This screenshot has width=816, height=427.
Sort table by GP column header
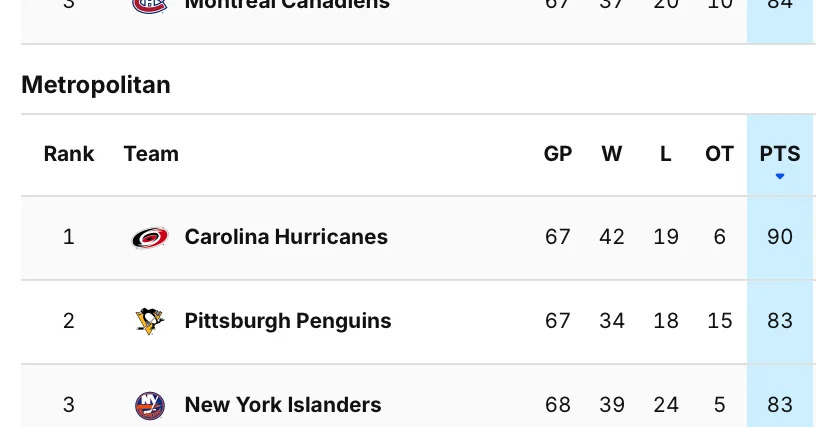click(558, 154)
